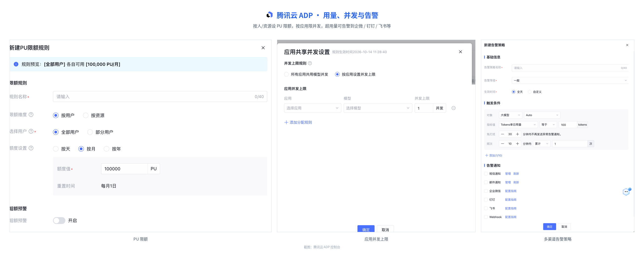The width and height of the screenshot is (644, 261).
Task: Open the 告警等级 dropdown showing 一般
Action: (x=570, y=80)
